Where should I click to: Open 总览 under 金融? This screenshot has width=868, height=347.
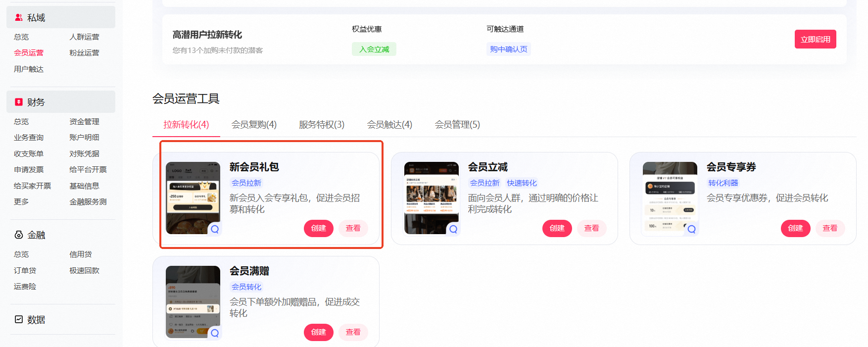tap(21, 254)
